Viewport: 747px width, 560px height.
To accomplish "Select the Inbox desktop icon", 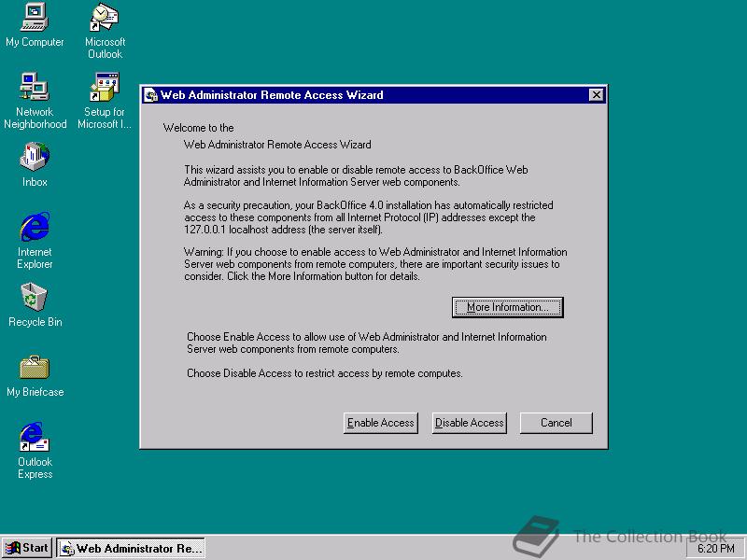I will [35, 164].
